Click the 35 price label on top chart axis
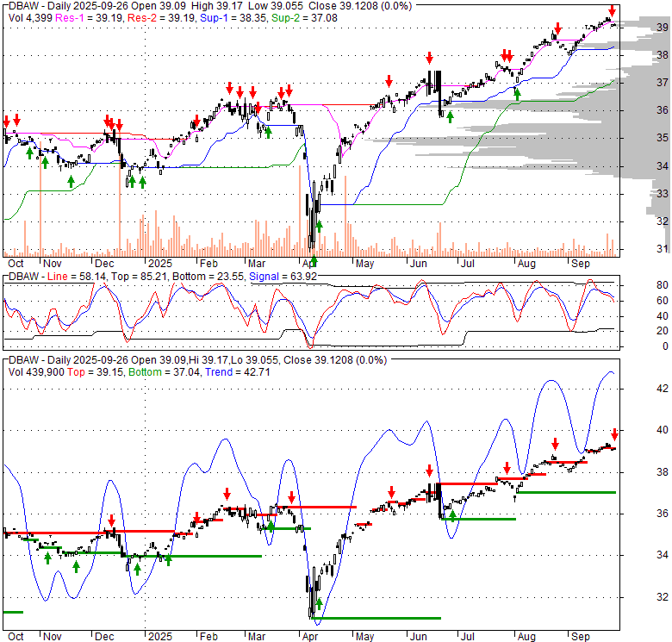 point(663,138)
